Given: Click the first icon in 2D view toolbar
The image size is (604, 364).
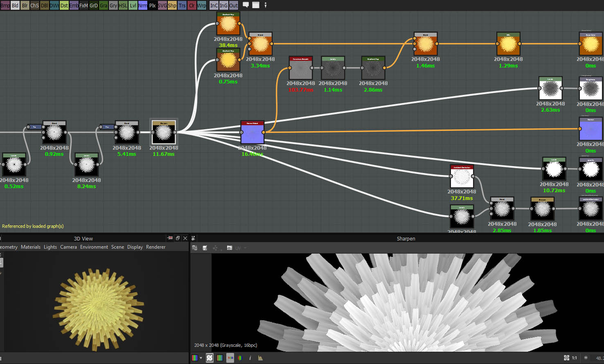Looking at the screenshot, I should point(195,248).
